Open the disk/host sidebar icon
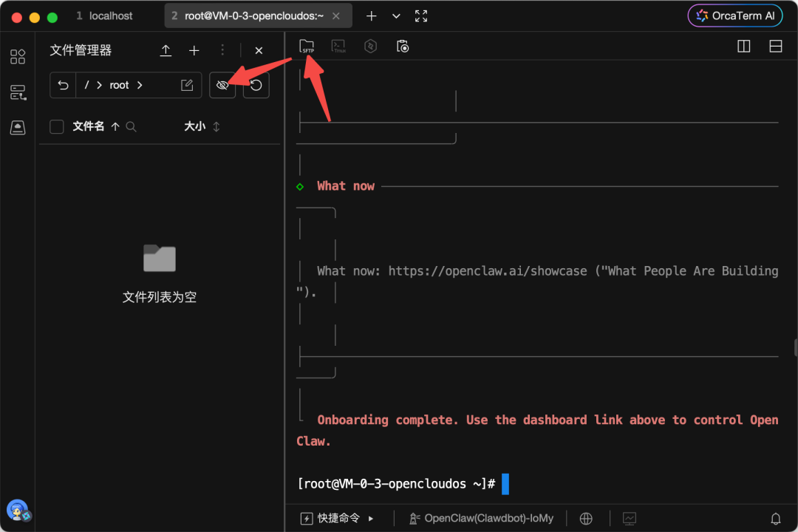This screenshot has height=532, width=798. 18,127
